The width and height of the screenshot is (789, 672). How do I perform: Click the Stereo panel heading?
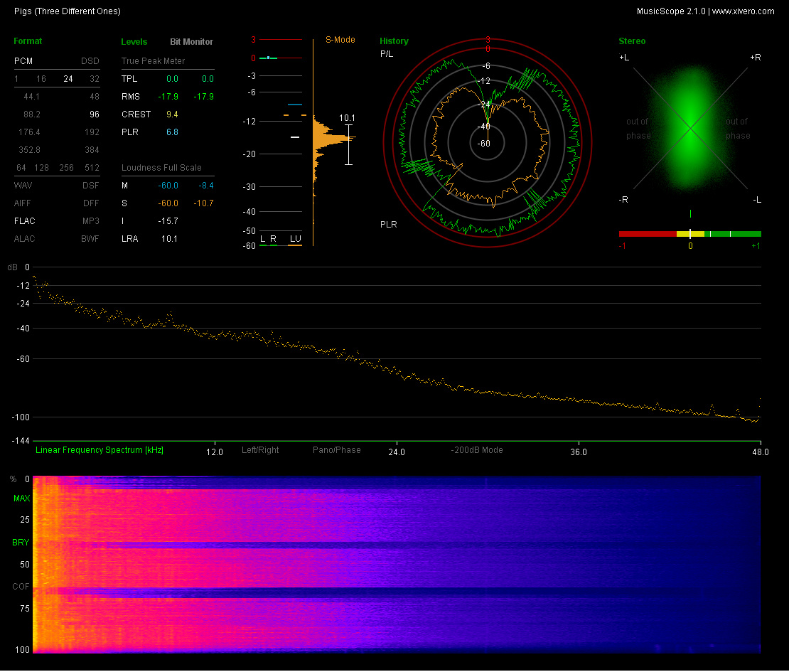(x=632, y=41)
